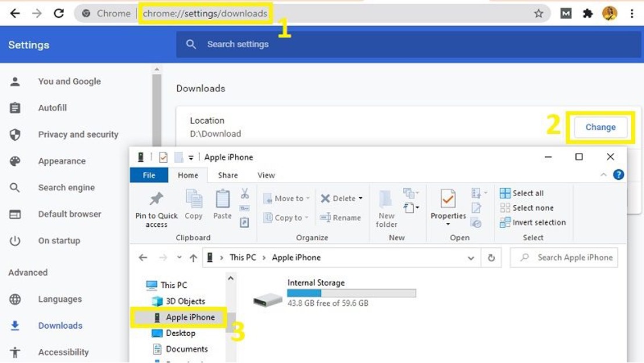The width and height of the screenshot is (644, 363).
Task: Open the Customize Quick Access Toolbar dropdown
Action: [x=191, y=158]
